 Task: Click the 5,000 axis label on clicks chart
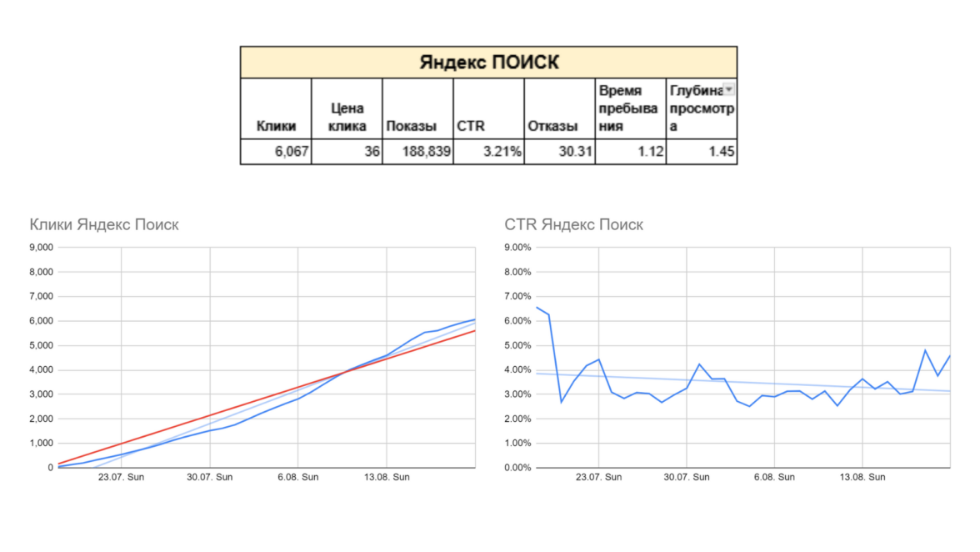coord(42,346)
